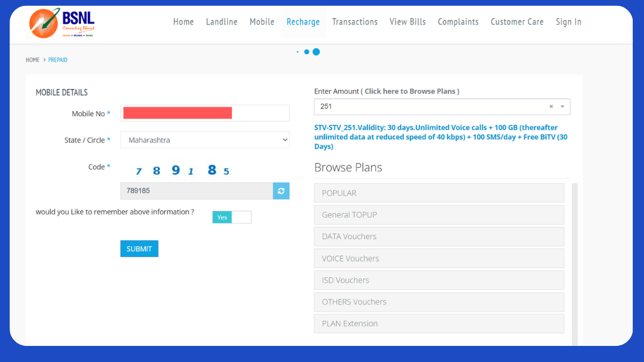Click the Sign In link
644x362 pixels.
pyautogui.click(x=568, y=22)
